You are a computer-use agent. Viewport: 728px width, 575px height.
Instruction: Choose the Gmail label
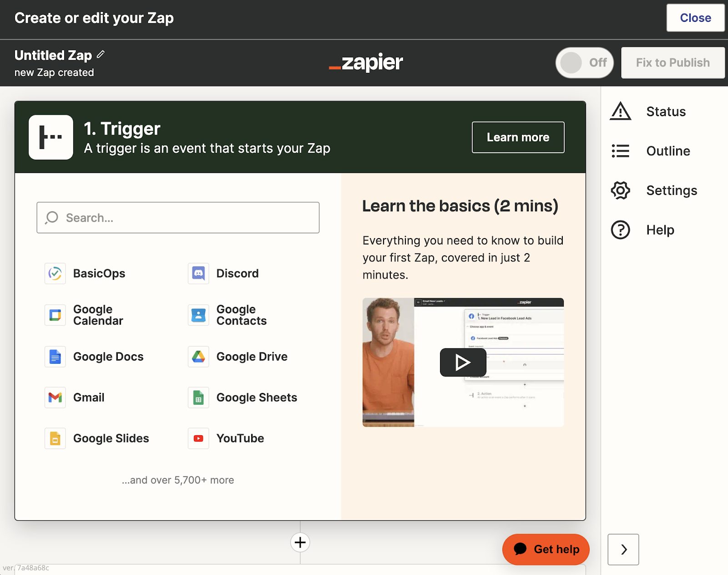pos(89,397)
